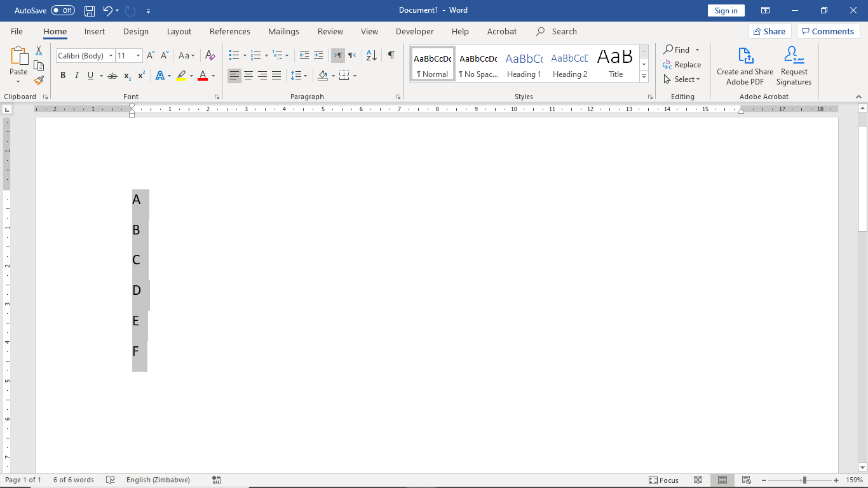Click the Undo arrow icon
The height and width of the screenshot is (488, 868).
[x=107, y=11]
